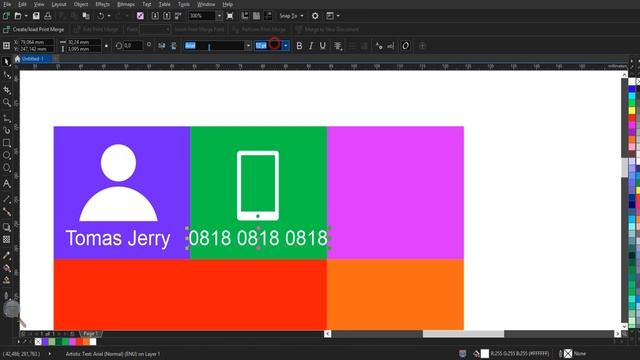Click the Save icon
640x360 pixels.
point(36,16)
